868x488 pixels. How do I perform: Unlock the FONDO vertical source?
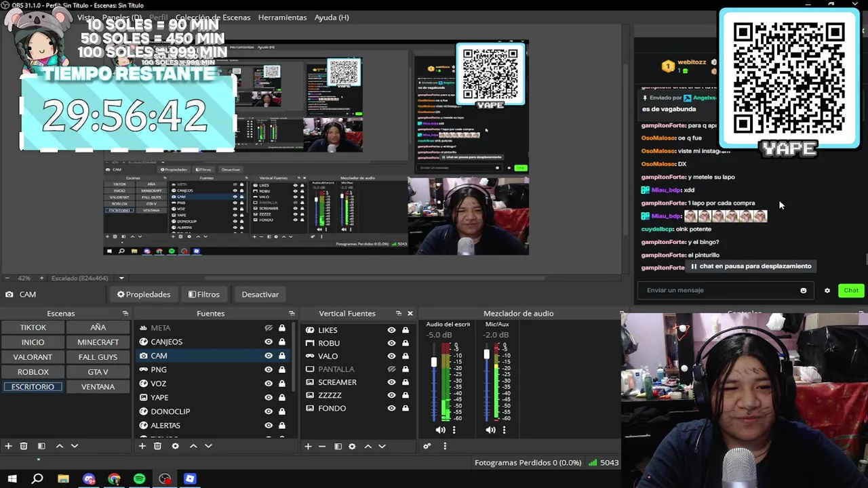(405, 408)
